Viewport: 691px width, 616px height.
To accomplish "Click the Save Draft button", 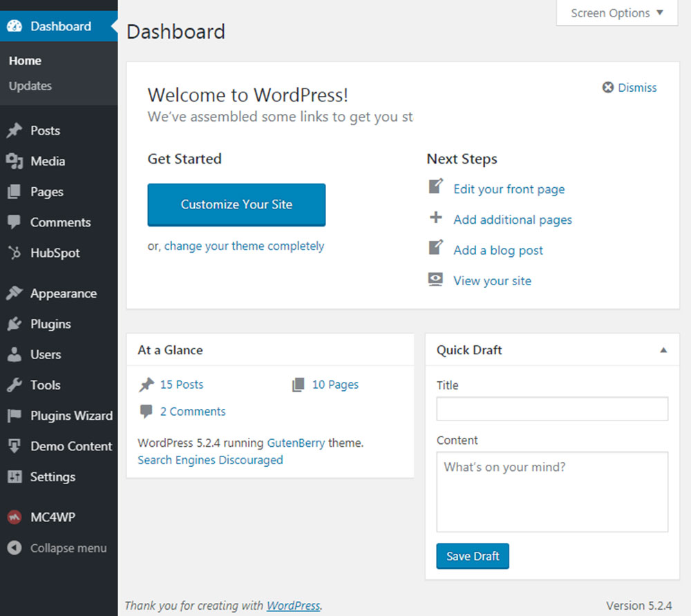I will pyautogui.click(x=473, y=556).
